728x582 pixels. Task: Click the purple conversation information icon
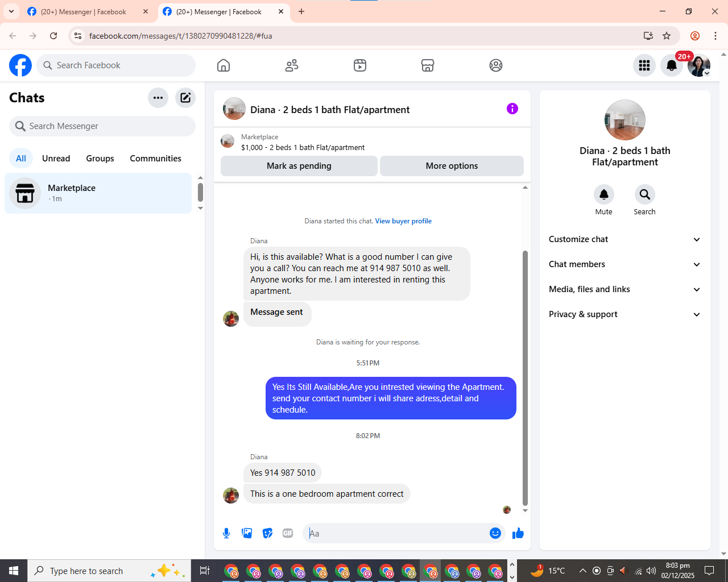512,109
